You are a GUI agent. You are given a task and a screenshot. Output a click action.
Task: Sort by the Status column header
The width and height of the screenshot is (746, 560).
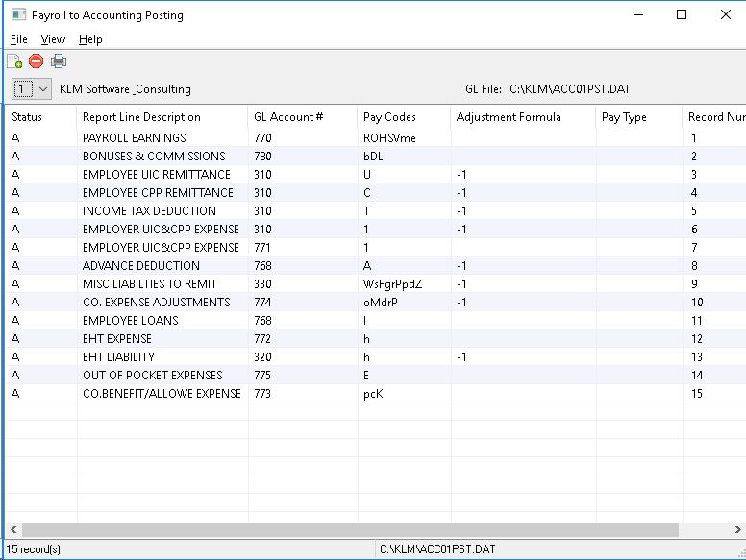(41, 117)
